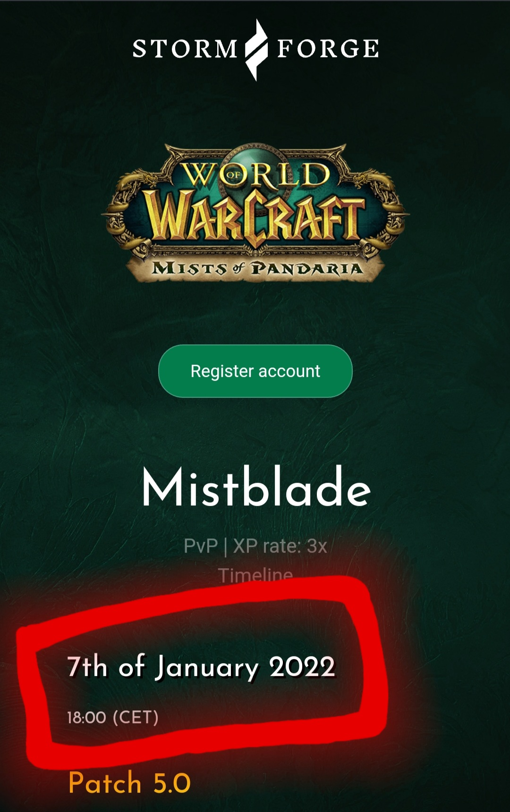Image resolution: width=510 pixels, height=812 pixels.
Task: Tap the FORGE word in the header logo
Action: 328,49
